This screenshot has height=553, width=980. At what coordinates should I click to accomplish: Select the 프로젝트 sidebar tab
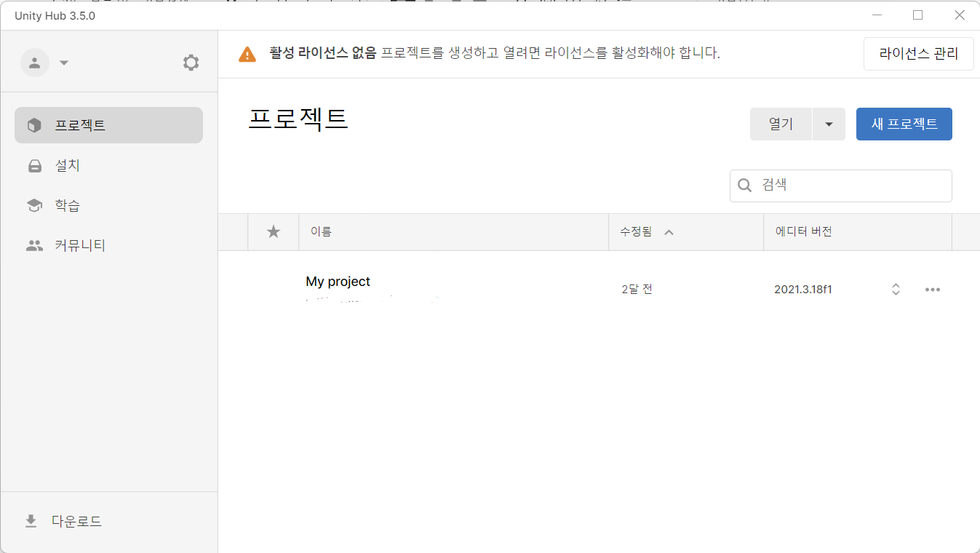(108, 125)
